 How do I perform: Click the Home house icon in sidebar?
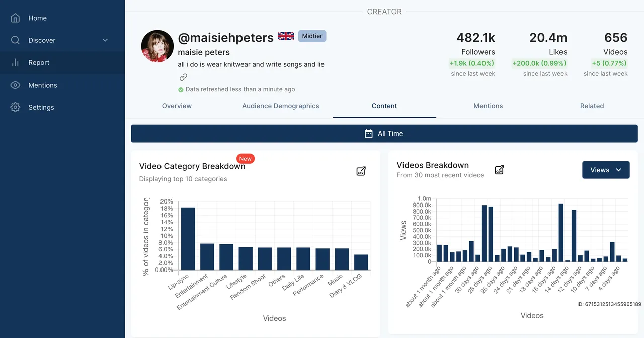(x=15, y=18)
